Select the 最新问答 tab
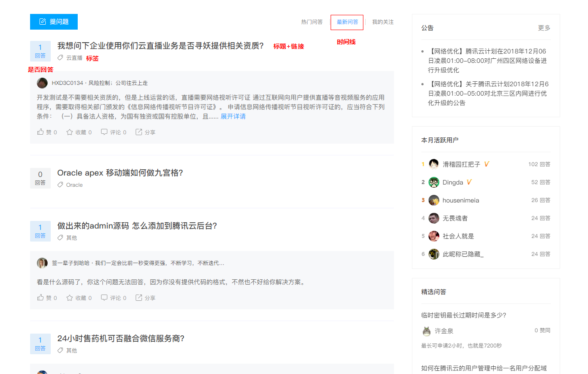Screen dimensions: 588x374 click(x=347, y=22)
